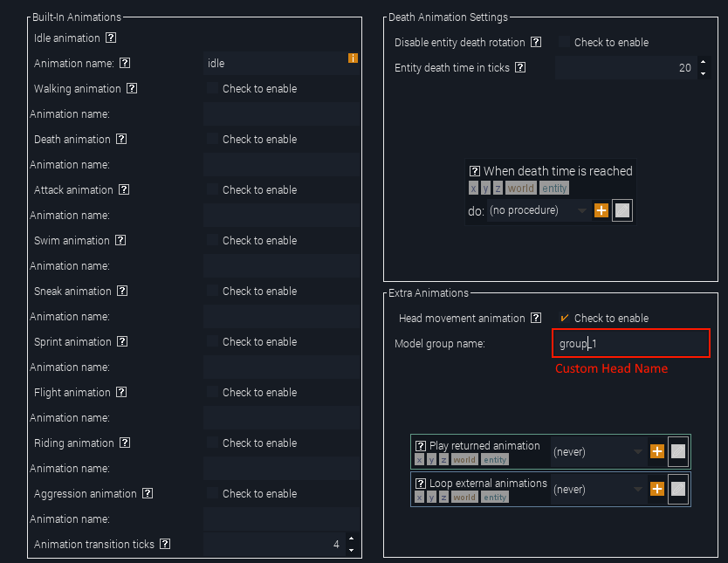The height and width of the screenshot is (563, 728).
Task: Click the world dependency tag under death time trigger
Action: 520,187
